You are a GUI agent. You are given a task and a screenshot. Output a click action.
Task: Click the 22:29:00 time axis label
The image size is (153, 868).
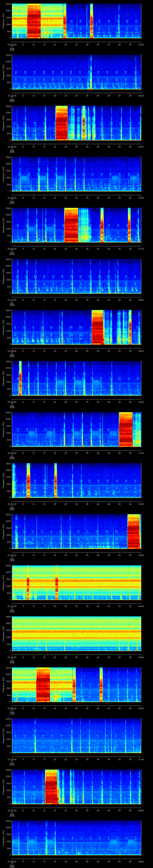(12, 402)
